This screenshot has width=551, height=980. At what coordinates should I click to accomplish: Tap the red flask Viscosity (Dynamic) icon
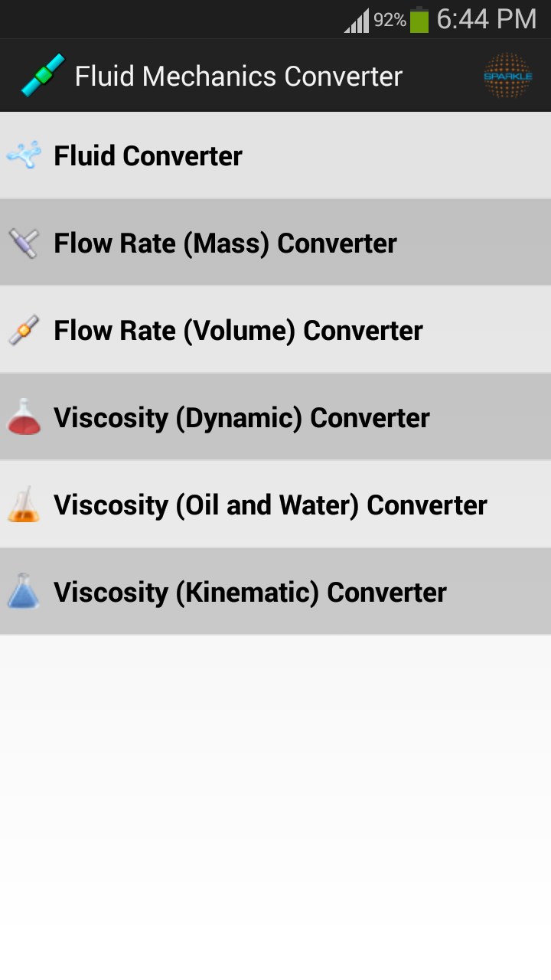click(x=24, y=417)
